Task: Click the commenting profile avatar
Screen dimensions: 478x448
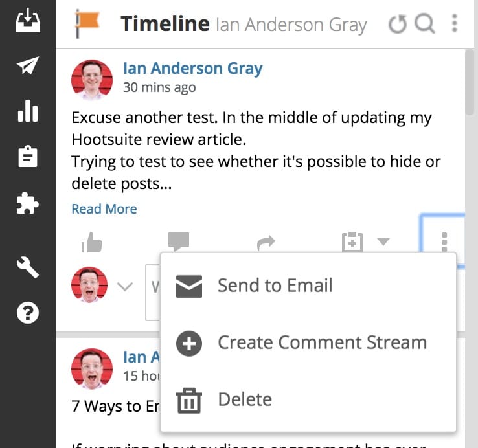Action: (x=89, y=285)
